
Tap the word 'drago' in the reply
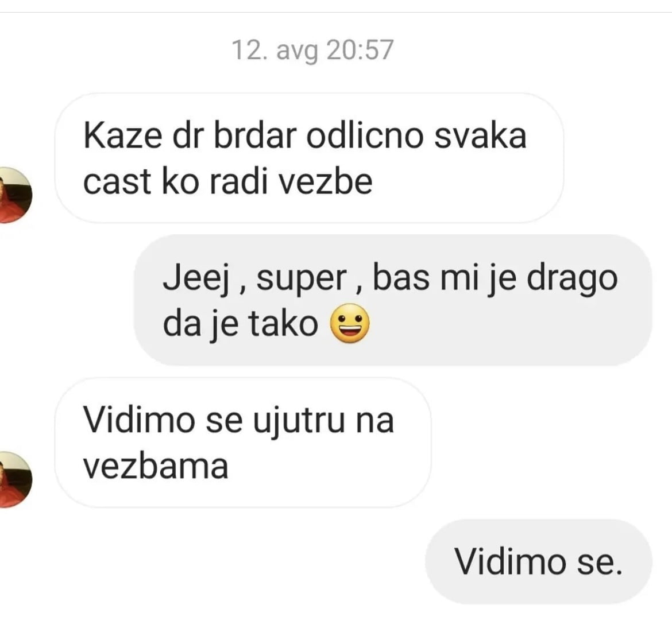(572, 279)
